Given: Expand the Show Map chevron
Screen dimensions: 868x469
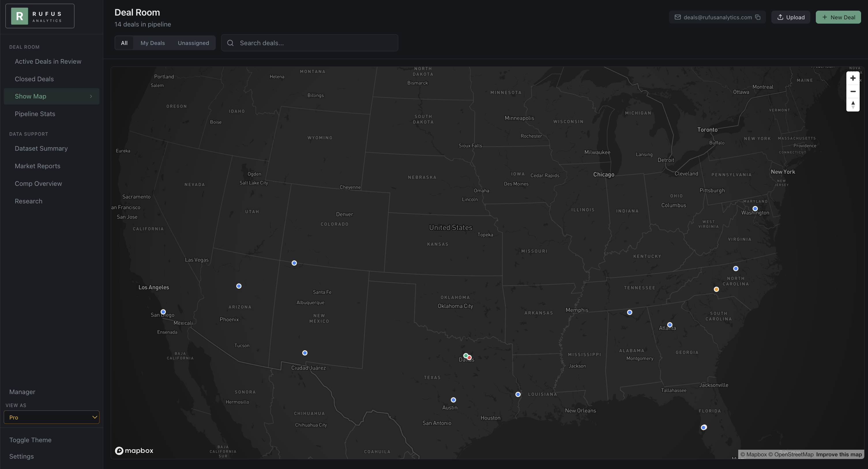Looking at the screenshot, I should pos(91,96).
